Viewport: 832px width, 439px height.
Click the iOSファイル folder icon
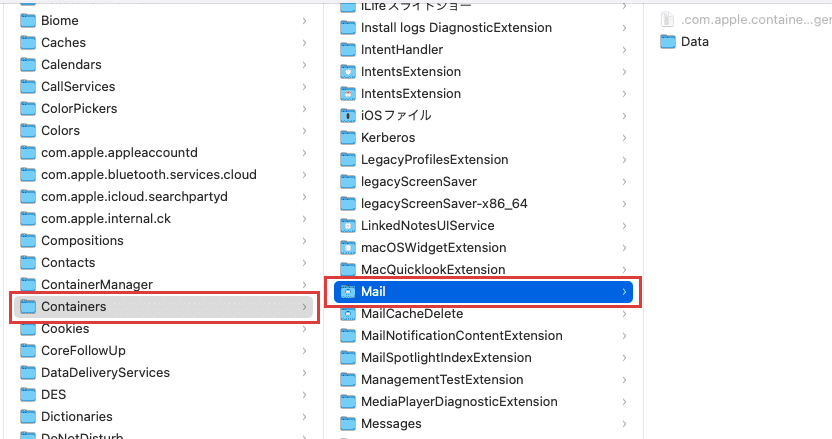[x=348, y=115]
